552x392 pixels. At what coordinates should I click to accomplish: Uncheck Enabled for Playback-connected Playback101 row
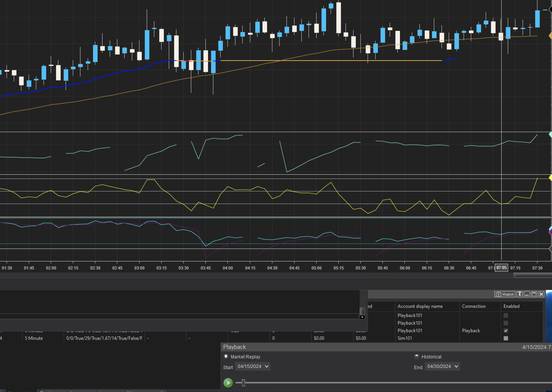[x=506, y=331]
